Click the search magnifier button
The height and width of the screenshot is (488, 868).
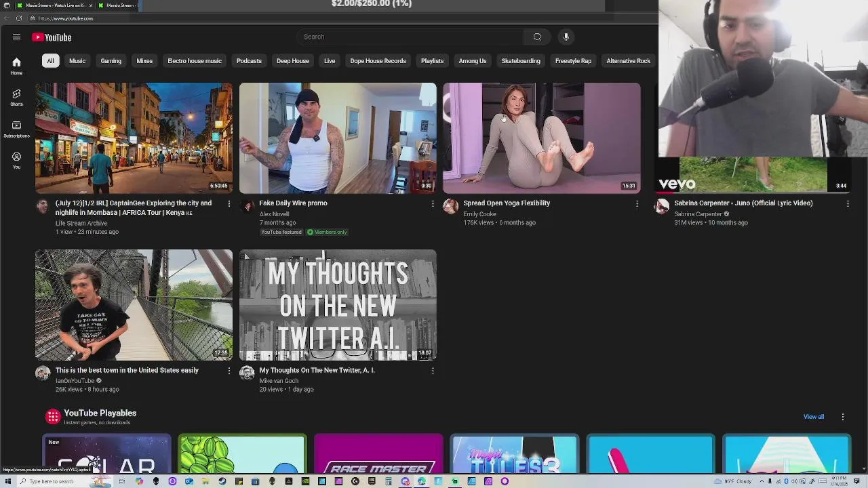[537, 37]
